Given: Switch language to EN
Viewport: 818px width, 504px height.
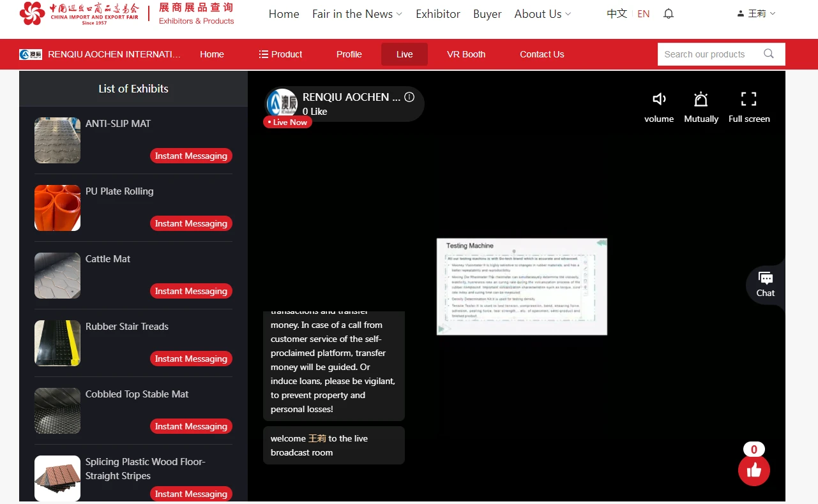Looking at the screenshot, I should (x=644, y=14).
